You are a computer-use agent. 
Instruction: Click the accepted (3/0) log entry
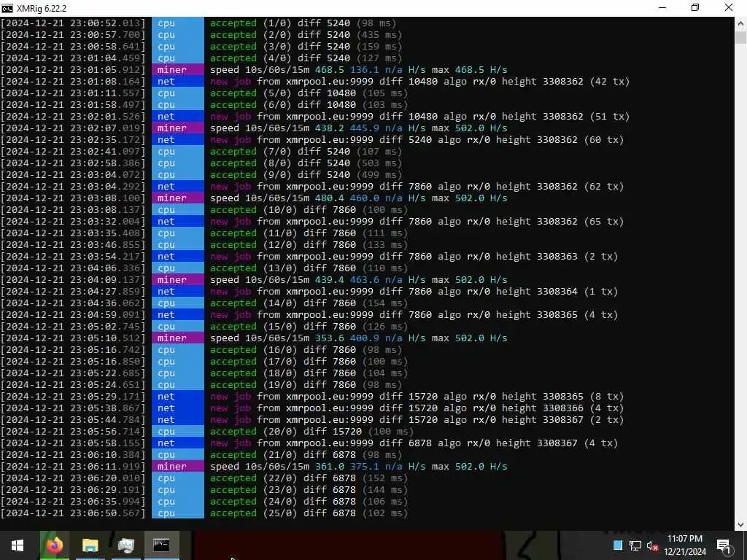[201, 46]
